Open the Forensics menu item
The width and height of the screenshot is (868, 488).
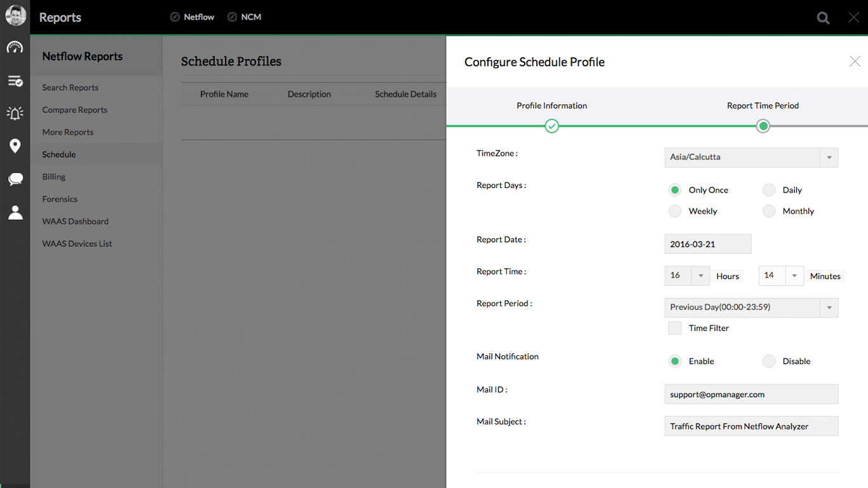(59, 198)
